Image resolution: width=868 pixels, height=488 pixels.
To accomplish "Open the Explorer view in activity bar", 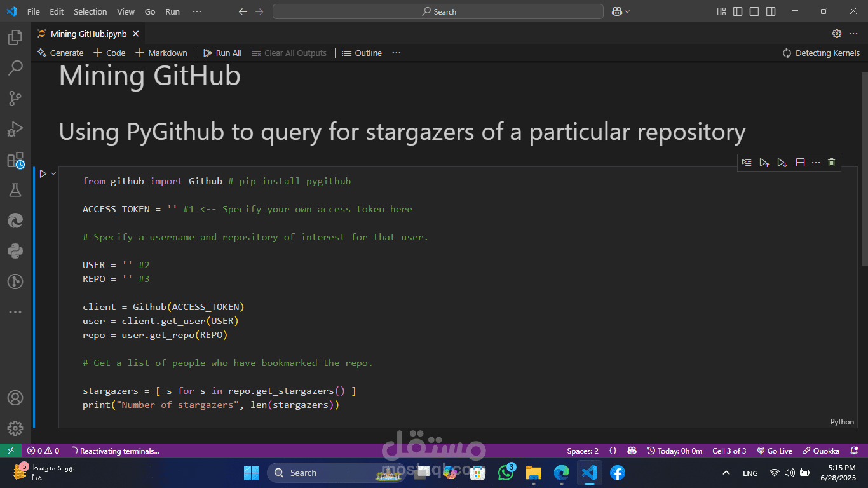I will point(15,37).
